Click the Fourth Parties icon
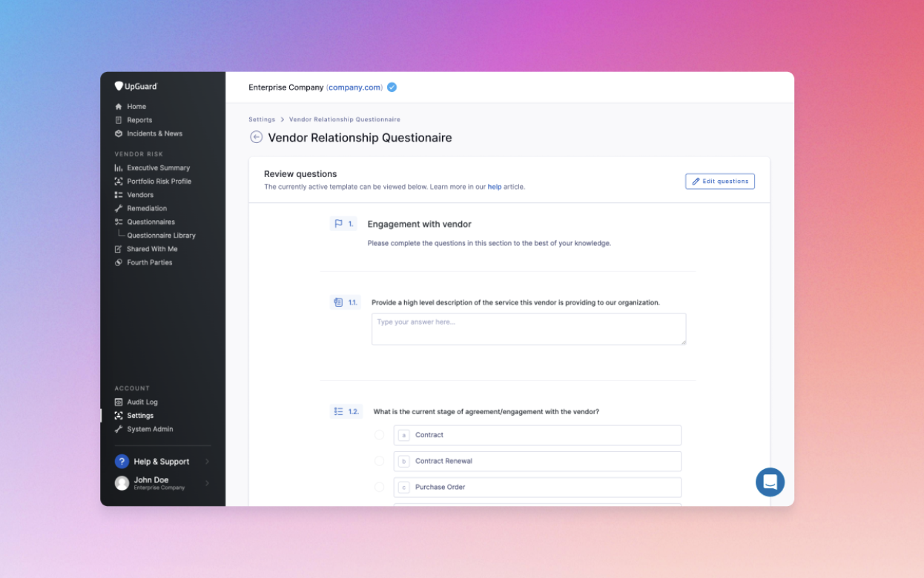This screenshot has height=578, width=924. [x=119, y=262]
